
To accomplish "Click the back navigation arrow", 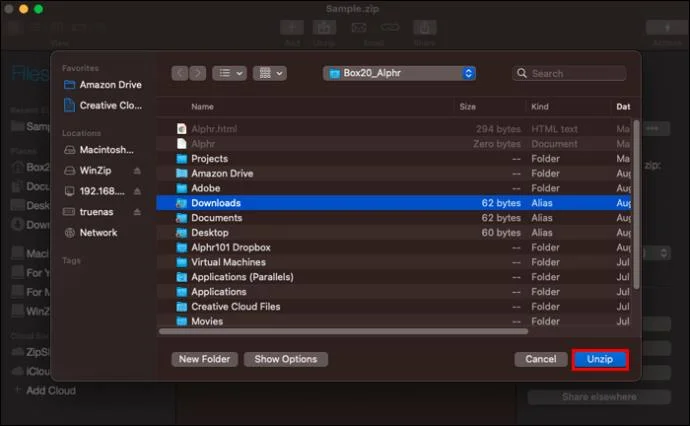I will click(x=180, y=73).
